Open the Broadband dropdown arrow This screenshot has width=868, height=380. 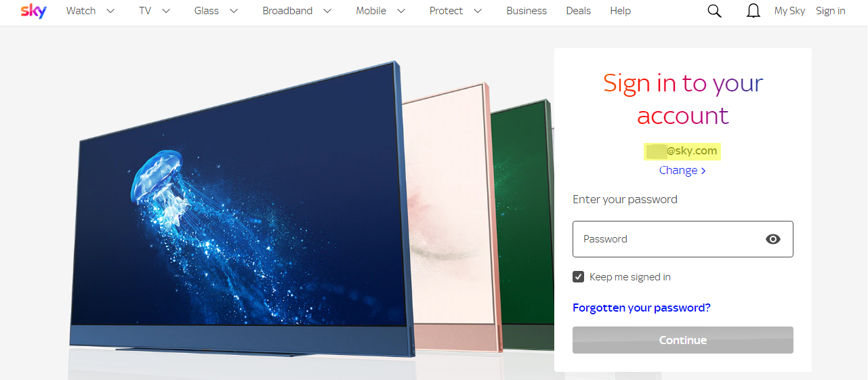pos(327,11)
